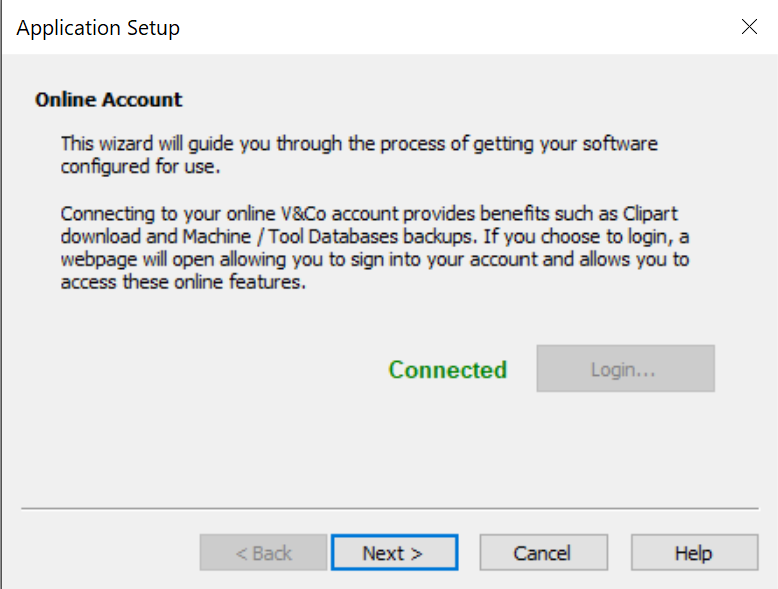The image size is (778, 589).
Task: Click the 'configured for use.' text line
Action: click(x=140, y=166)
